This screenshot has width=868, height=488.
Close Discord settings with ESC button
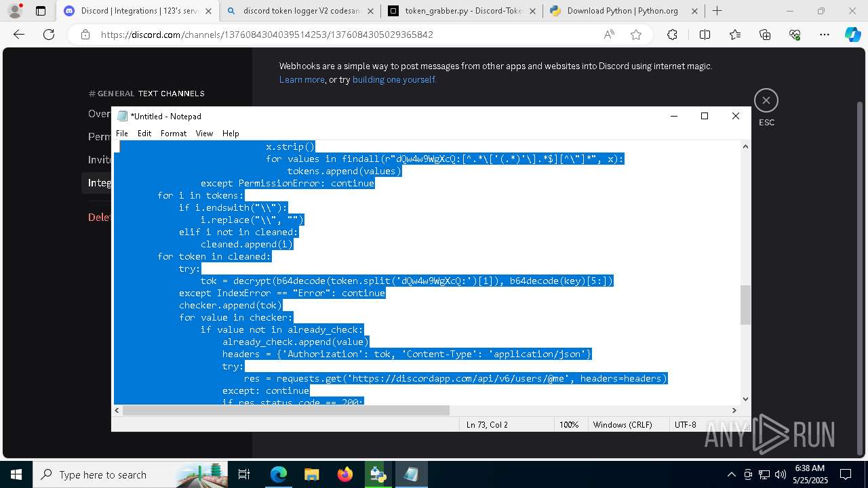pyautogui.click(x=766, y=100)
